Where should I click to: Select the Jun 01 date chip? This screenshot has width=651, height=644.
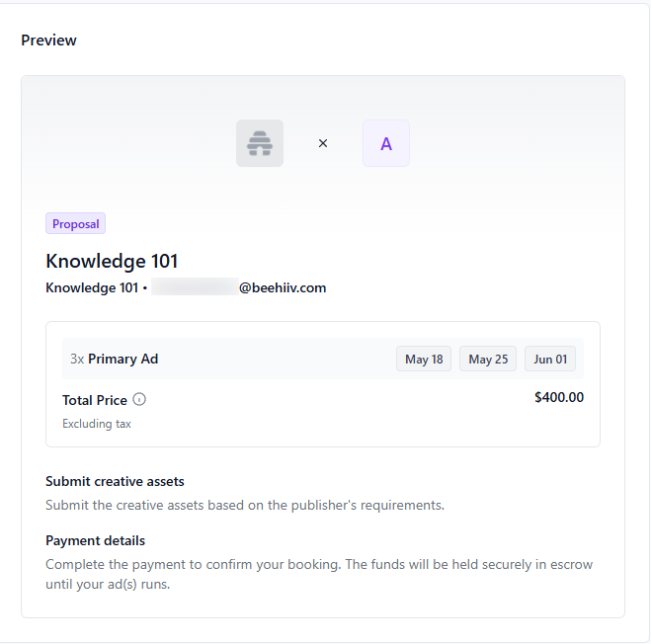tap(550, 359)
